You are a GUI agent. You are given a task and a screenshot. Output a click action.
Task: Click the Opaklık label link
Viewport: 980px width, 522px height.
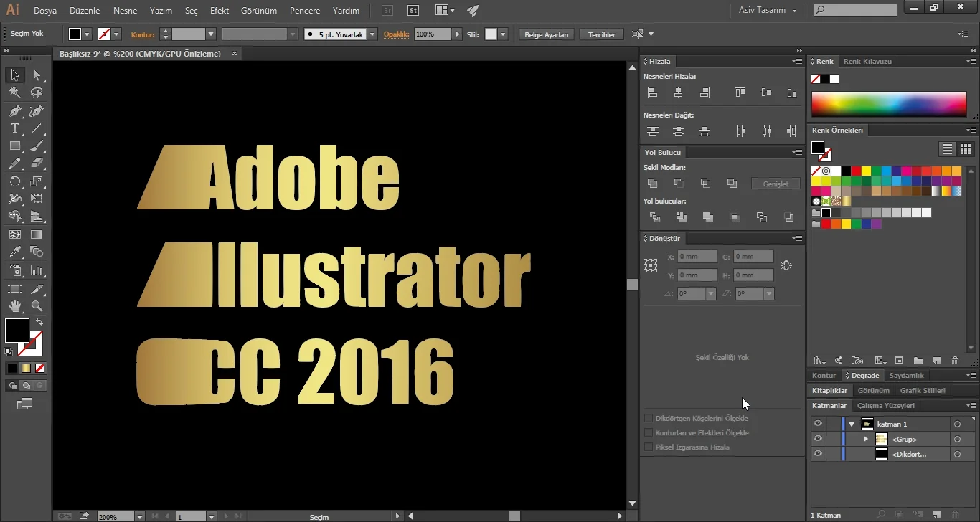pos(396,34)
